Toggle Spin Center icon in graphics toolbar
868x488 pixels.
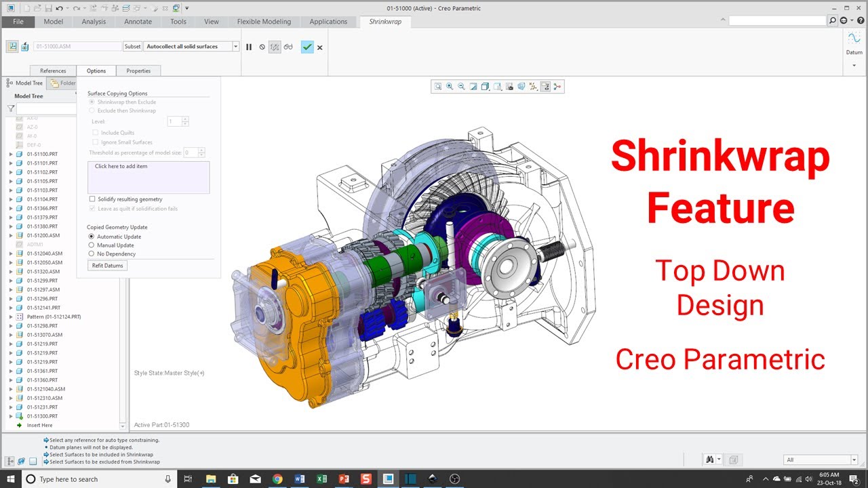click(x=557, y=86)
